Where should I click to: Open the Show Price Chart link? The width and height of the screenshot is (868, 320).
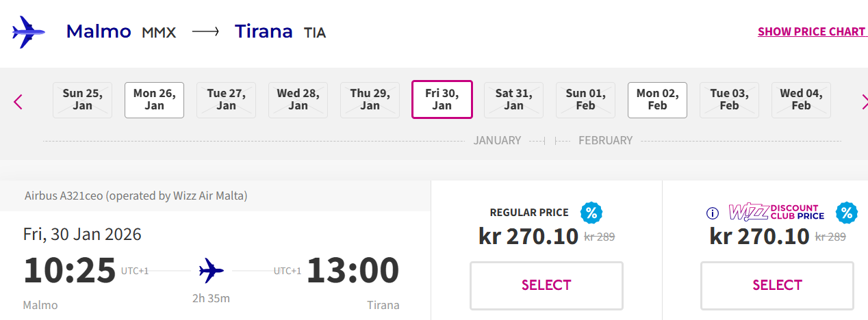pyautogui.click(x=811, y=31)
